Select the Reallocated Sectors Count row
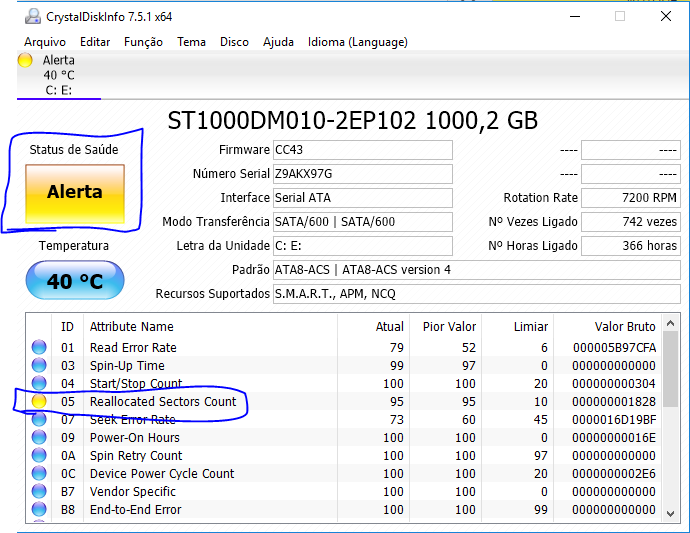 click(x=344, y=402)
